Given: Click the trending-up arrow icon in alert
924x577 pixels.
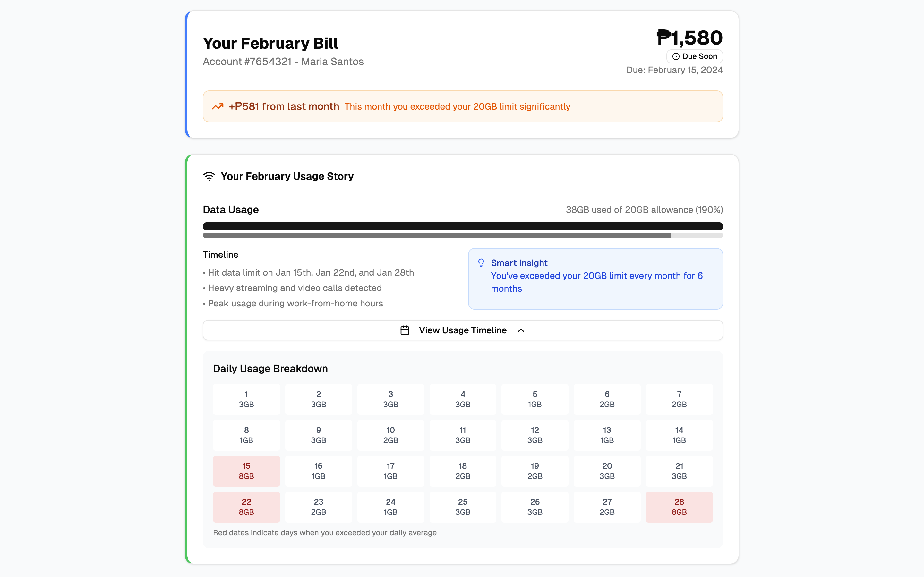Looking at the screenshot, I should tap(218, 106).
